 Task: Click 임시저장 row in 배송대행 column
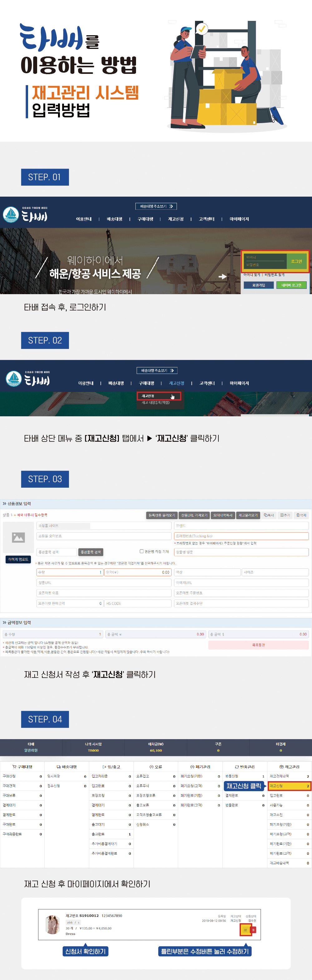67,776
